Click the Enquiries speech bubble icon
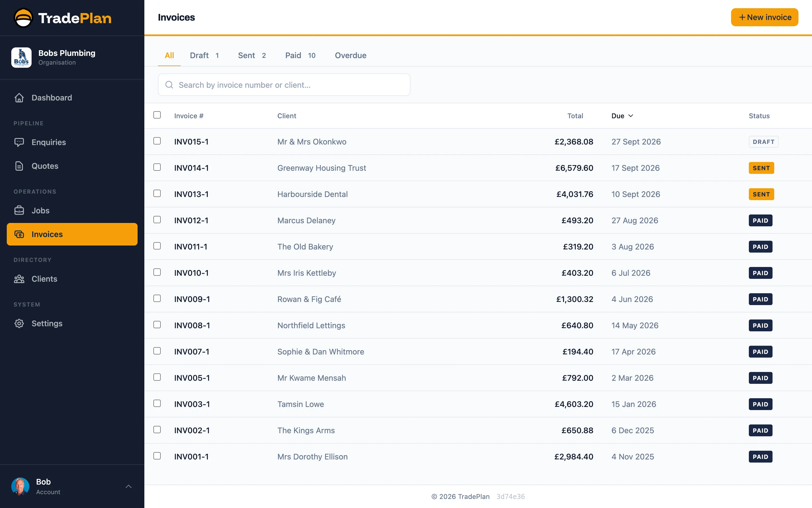This screenshot has height=508, width=812. click(19, 142)
